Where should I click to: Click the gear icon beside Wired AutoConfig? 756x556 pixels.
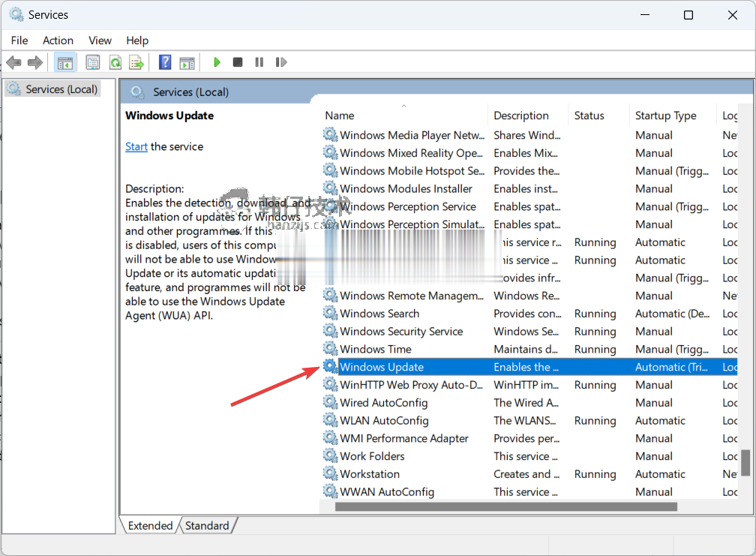pyautogui.click(x=330, y=402)
